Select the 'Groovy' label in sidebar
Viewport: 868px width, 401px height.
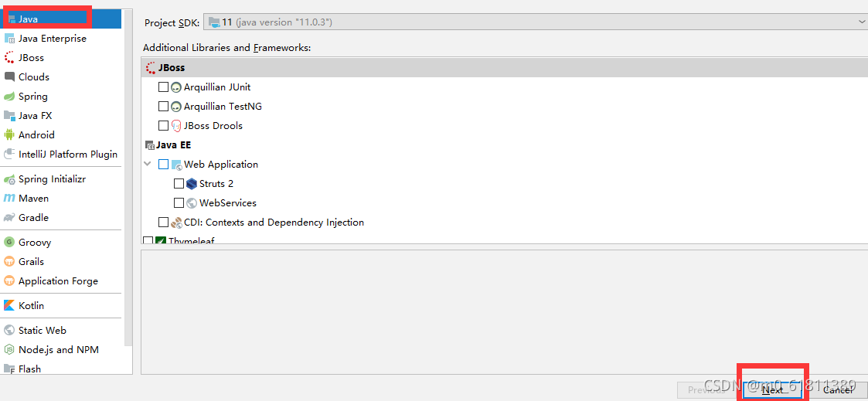pos(35,243)
